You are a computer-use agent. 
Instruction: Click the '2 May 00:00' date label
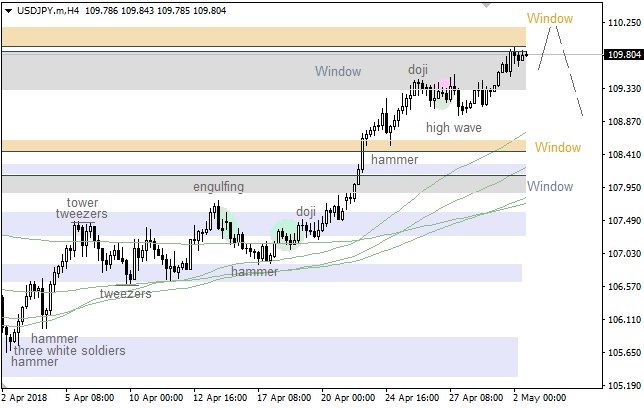[x=540, y=397]
